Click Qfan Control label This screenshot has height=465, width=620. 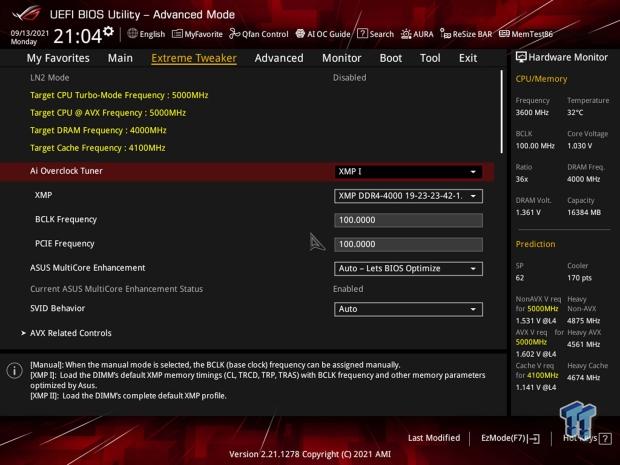pos(265,34)
